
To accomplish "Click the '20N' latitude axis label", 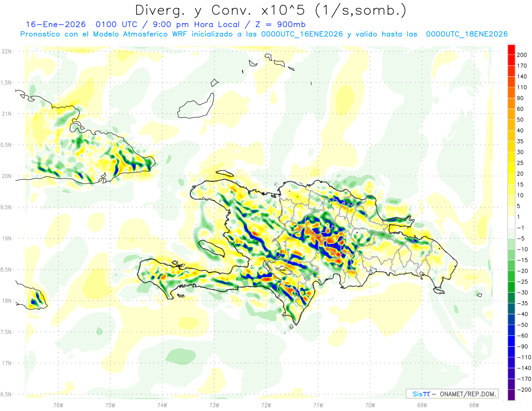I will 6,176.
